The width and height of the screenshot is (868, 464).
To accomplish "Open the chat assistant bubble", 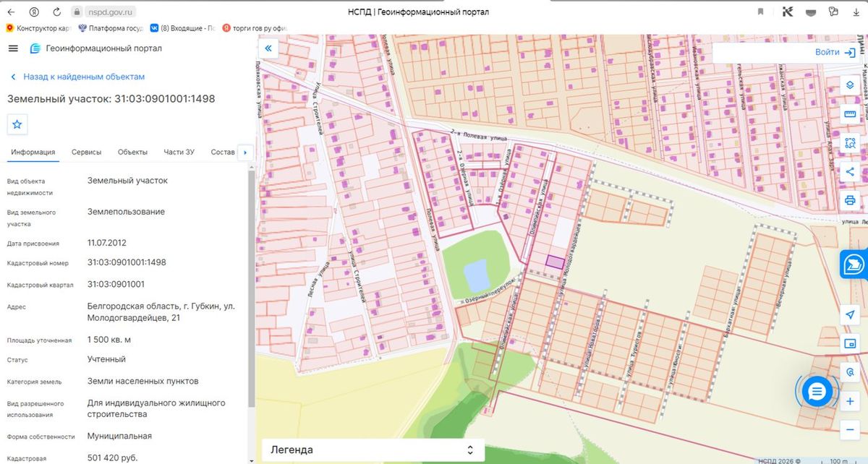I will (817, 392).
